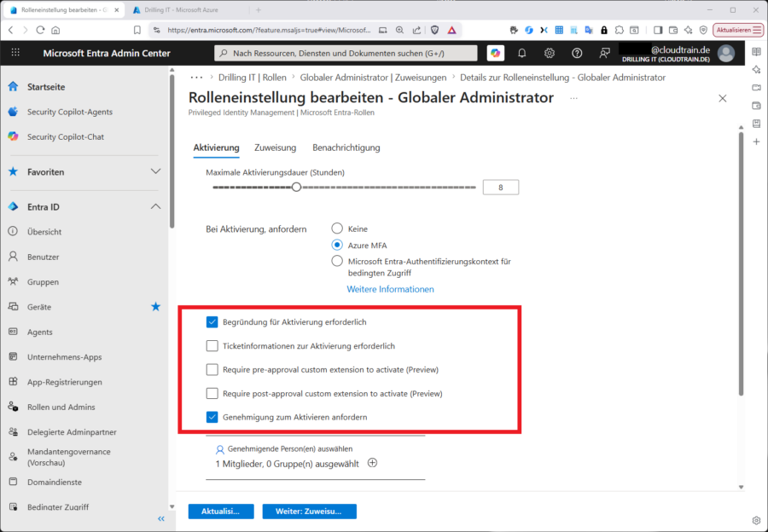Viewport: 768px width, 532px height.
Task: Click the browser Aktualisieren update button
Action: click(737, 30)
